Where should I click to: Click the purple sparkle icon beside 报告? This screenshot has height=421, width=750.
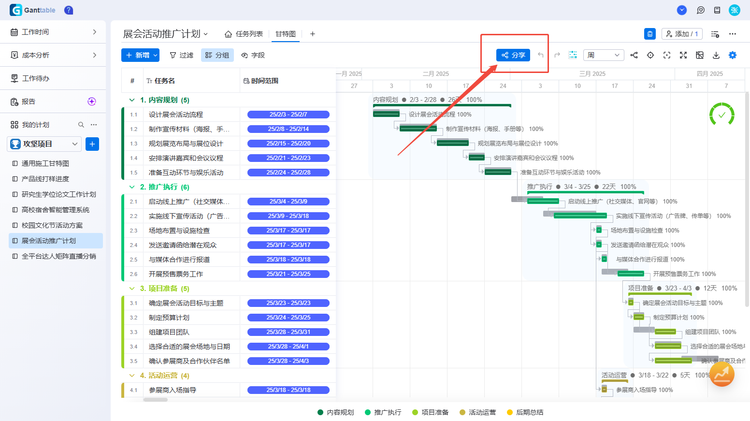click(92, 101)
